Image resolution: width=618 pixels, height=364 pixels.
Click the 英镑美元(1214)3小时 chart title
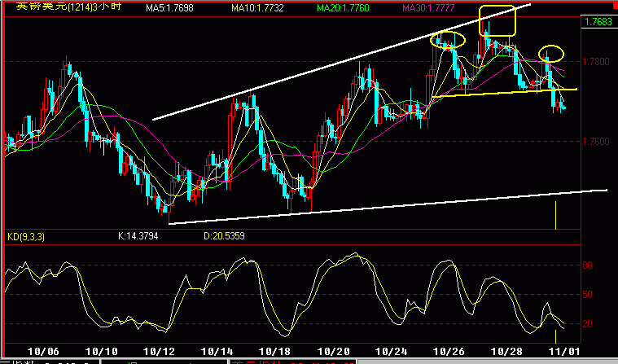(68, 6)
